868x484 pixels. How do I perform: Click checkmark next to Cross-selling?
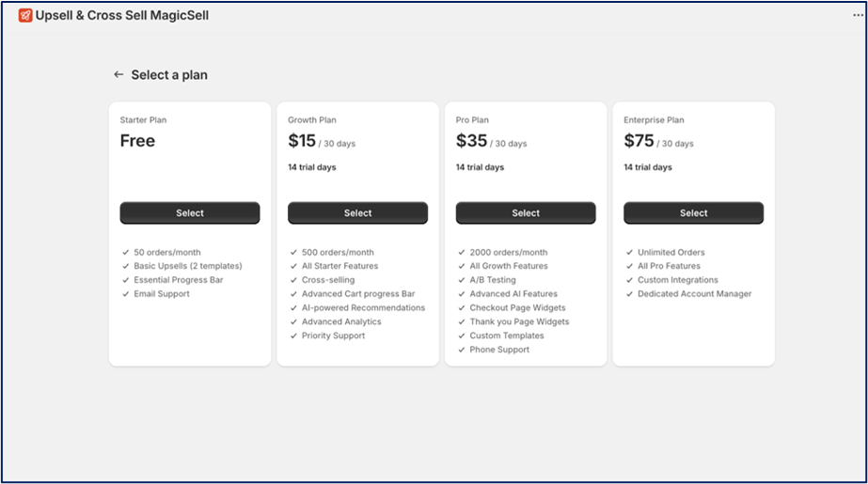pos(293,280)
